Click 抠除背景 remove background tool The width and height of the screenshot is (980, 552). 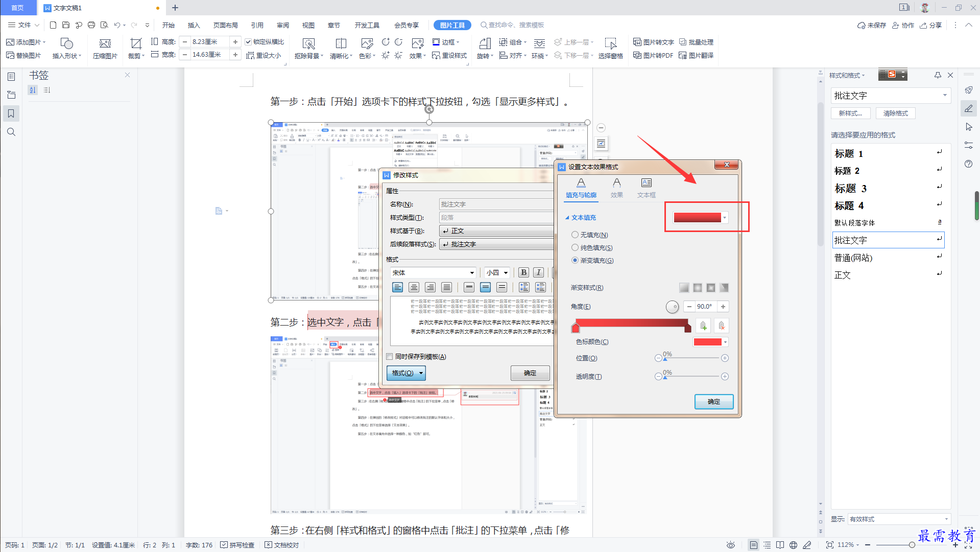[x=308, y=49]
